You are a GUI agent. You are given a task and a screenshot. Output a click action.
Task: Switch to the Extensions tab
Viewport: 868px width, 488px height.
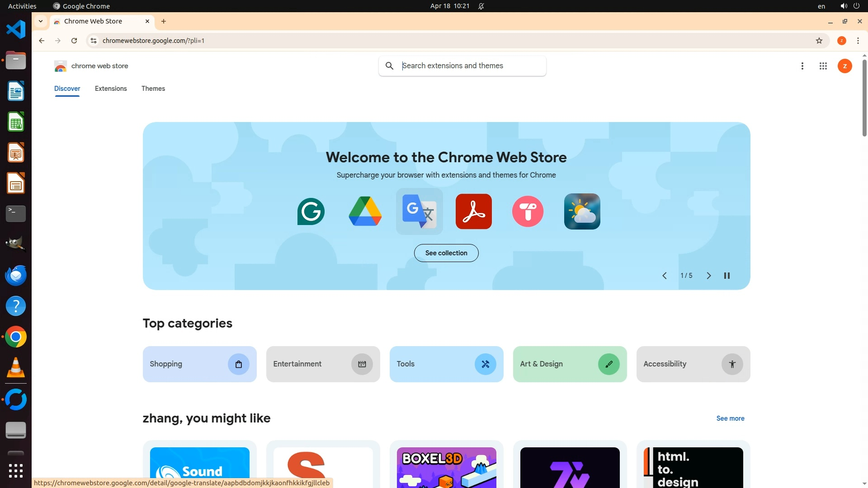coord(111,89)
